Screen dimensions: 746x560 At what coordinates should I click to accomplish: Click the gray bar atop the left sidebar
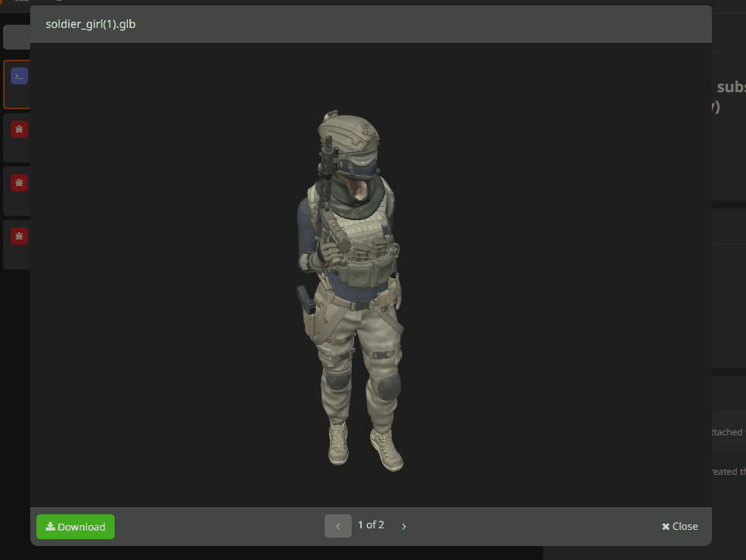tap(15, 37)
